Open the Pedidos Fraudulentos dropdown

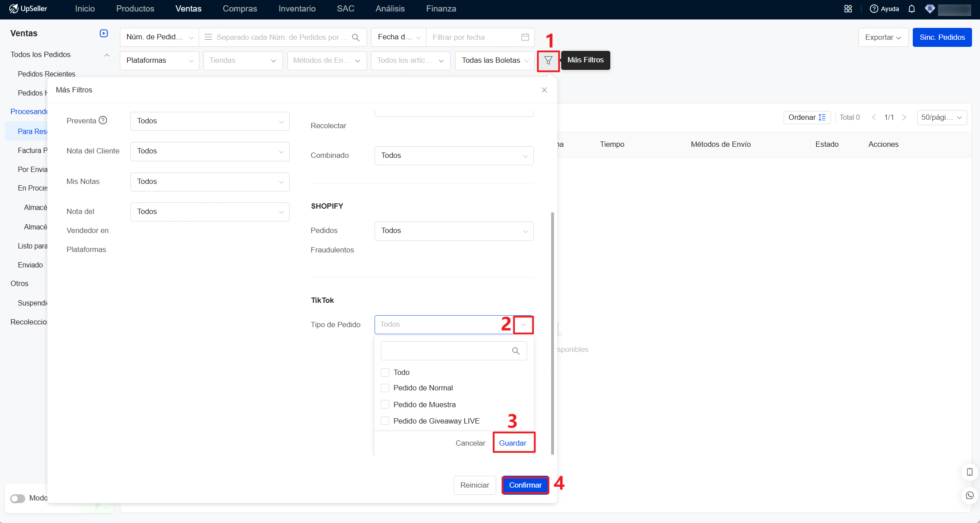(x=454, y=231)
